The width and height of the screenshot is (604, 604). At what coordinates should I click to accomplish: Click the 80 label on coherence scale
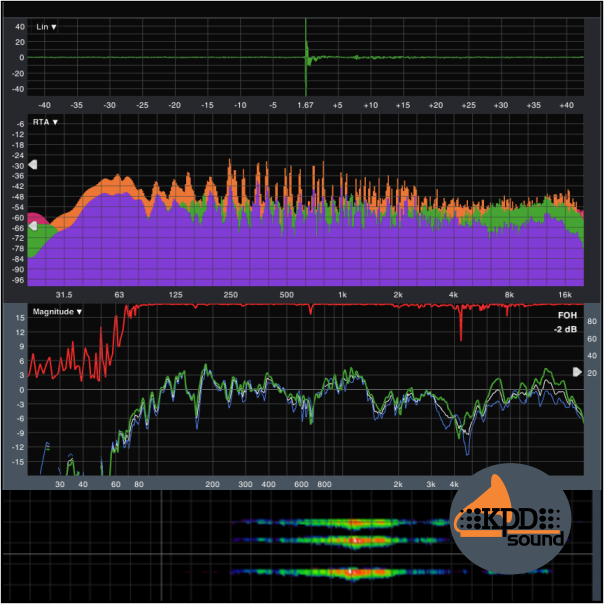click(592, 321)
